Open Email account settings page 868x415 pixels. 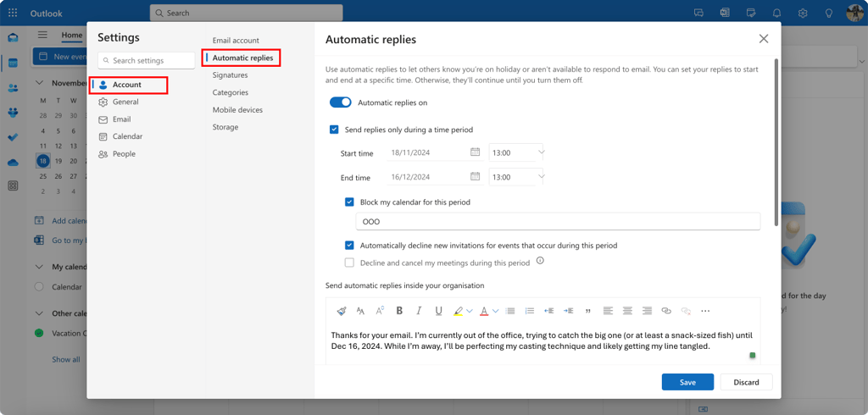pos(236,41)
